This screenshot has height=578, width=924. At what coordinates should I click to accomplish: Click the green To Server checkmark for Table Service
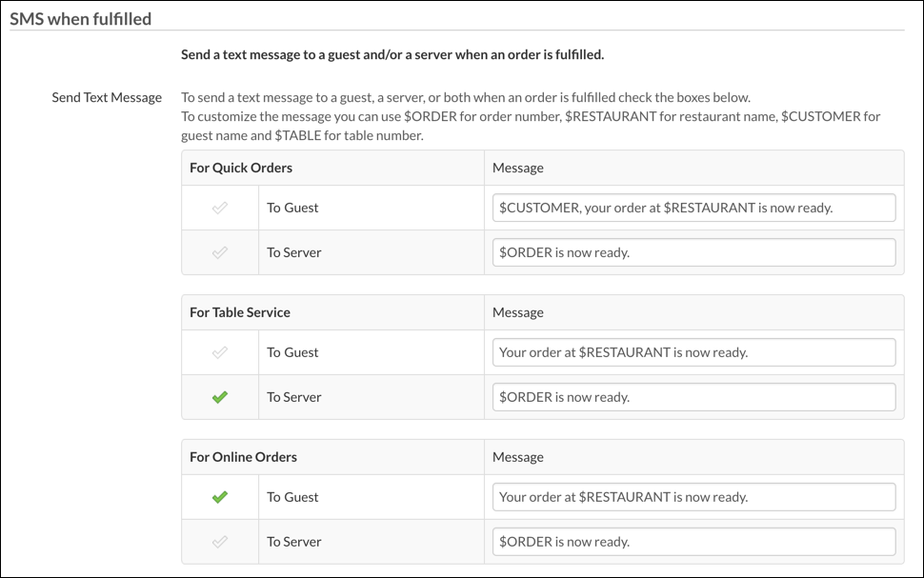coord(218,397)
